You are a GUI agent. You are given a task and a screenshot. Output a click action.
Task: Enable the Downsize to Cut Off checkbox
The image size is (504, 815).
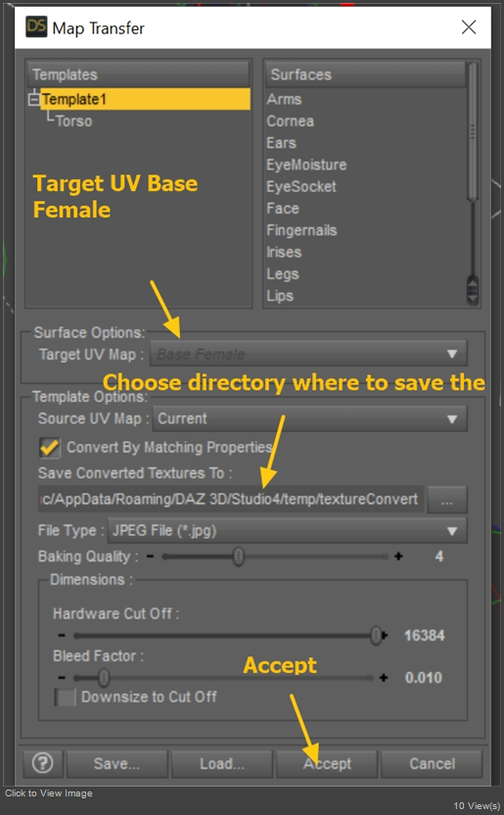point(65,697)
